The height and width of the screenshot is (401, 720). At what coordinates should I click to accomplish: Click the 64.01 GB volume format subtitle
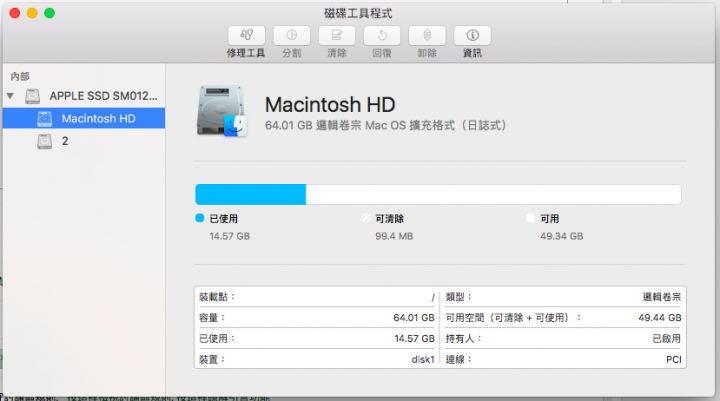(x=386, y=125)
